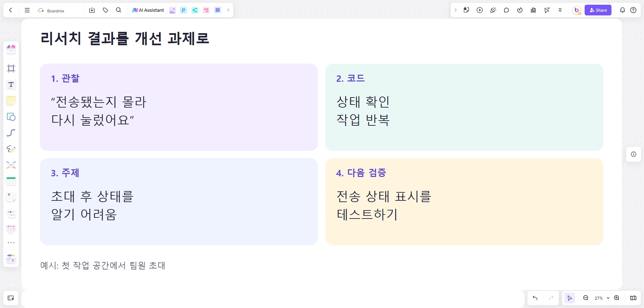Image resolution: width=644 pixels, height=308 pixels.
Task: Open the comments bubble icon
Action: click(x=506, y=10)
